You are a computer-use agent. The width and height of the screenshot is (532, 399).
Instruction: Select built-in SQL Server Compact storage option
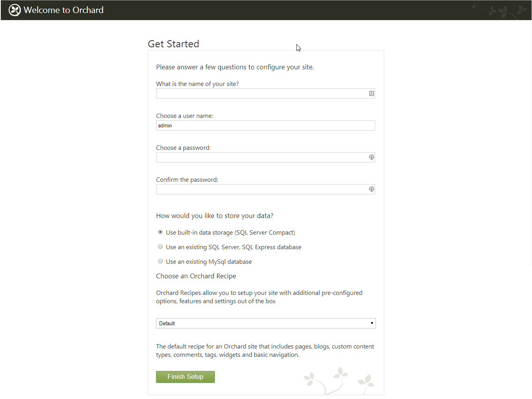tap(160, 232)
